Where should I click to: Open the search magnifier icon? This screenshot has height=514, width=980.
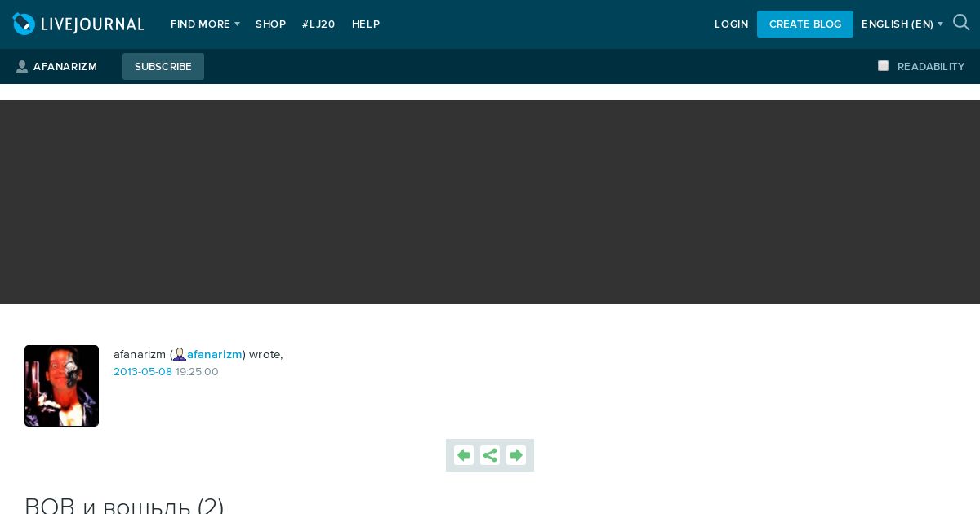[961, 23]
